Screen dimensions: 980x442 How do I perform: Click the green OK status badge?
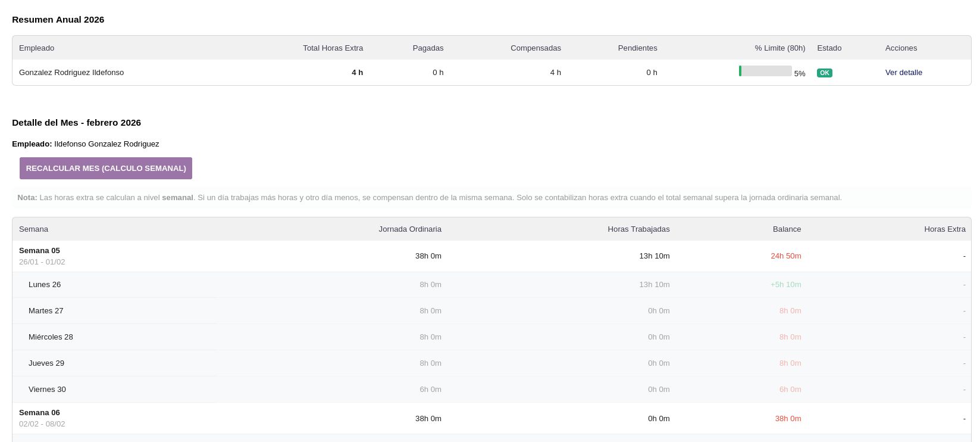[x=824, y=73]
